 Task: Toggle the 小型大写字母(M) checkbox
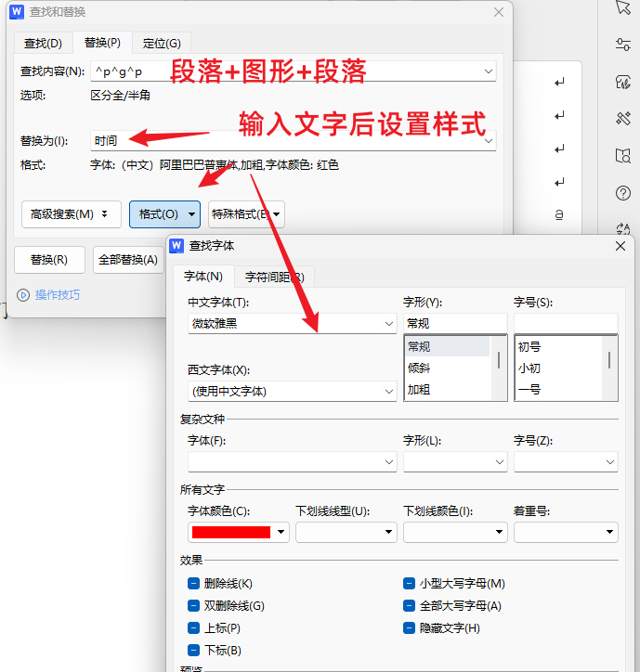point(409,583)
